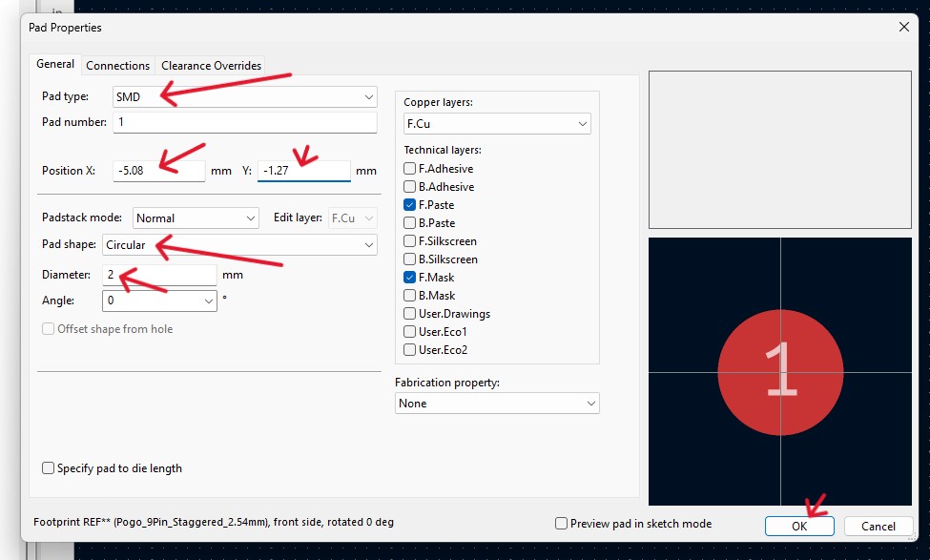Switch to the Connections tab
This screenshot has width=930, height=560.
point(117,65)
